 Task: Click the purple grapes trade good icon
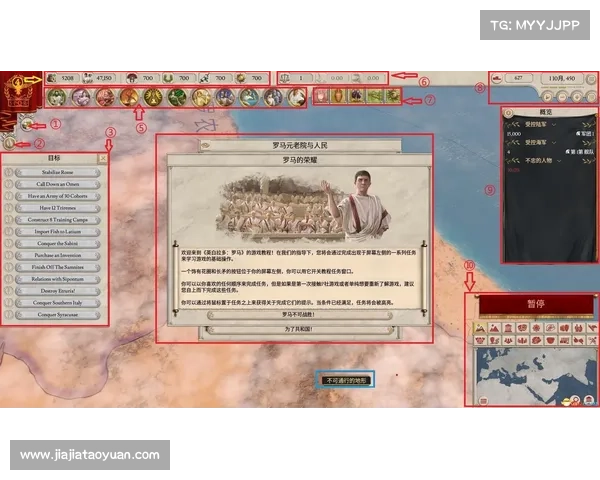tap(356, 96)
